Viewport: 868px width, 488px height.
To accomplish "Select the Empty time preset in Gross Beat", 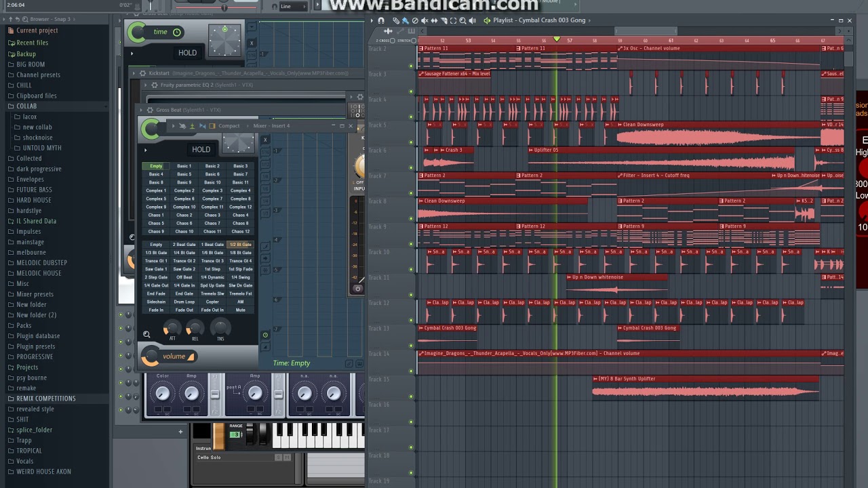I will pos(156,166).
